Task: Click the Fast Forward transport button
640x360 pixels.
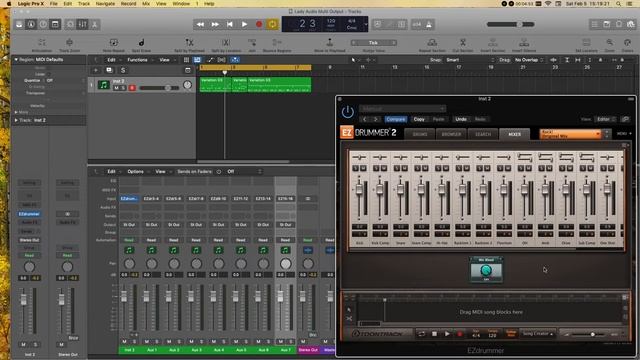Action: point(215,24)
